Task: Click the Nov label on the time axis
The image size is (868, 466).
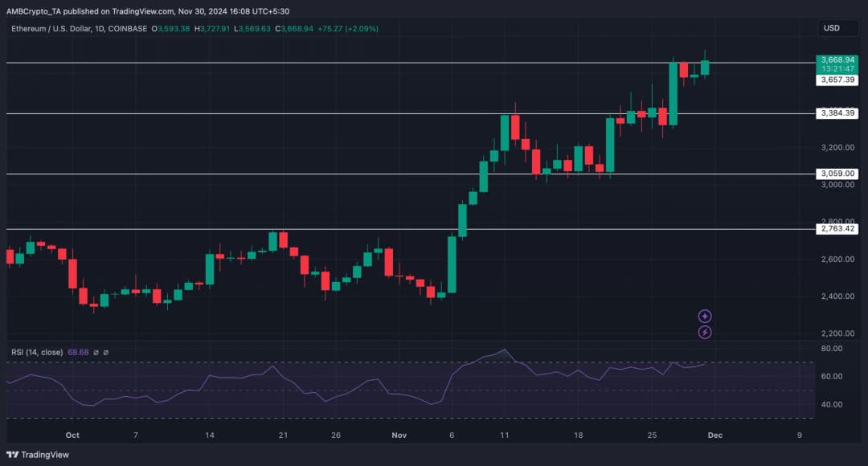Action: pyautogui.click(x=399, y=435)
